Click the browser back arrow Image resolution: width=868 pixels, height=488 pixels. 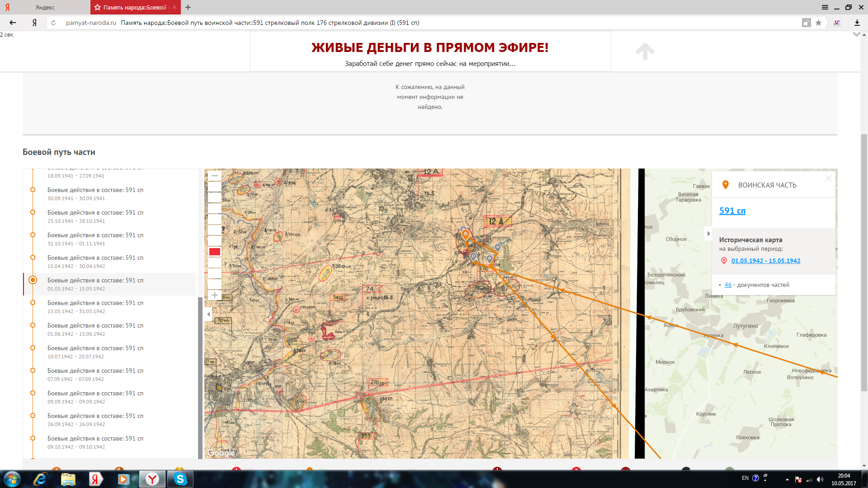click(x=13, y=23)
